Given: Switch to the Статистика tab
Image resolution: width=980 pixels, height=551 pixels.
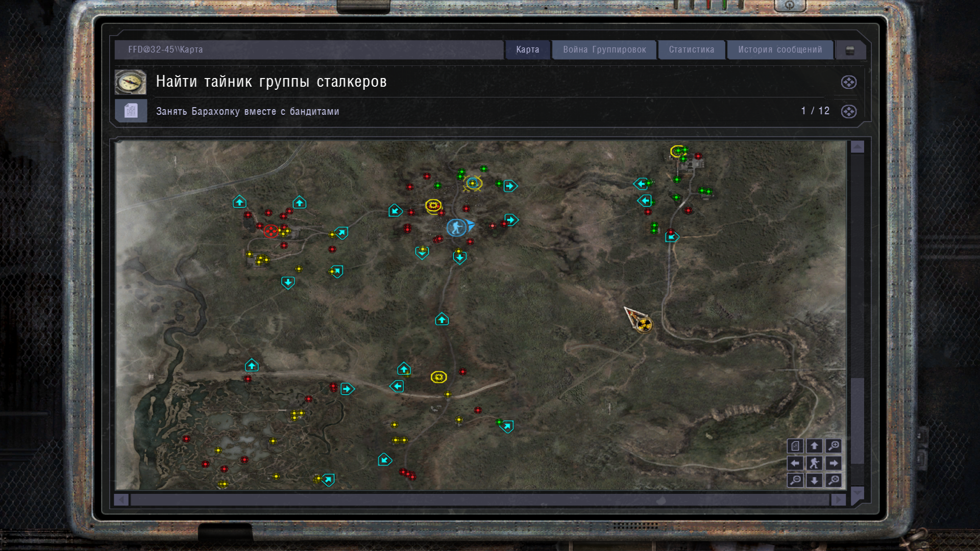Looking at the screenshot, I should coord(692,49).
